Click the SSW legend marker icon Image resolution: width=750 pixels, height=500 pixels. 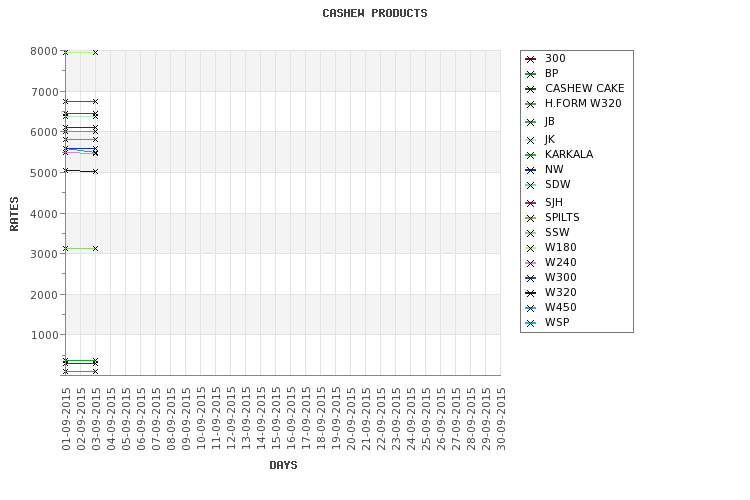pyautogui.click(x=530, y=233)
